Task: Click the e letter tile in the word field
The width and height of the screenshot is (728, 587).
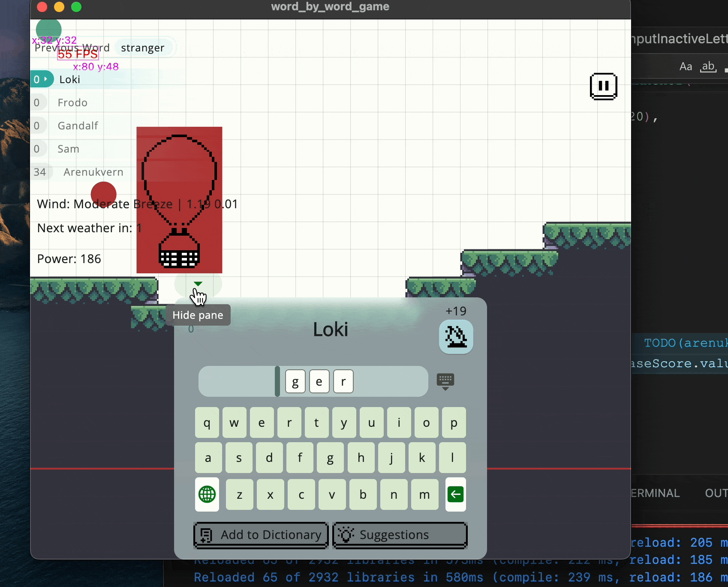Action: click(319, 381)
